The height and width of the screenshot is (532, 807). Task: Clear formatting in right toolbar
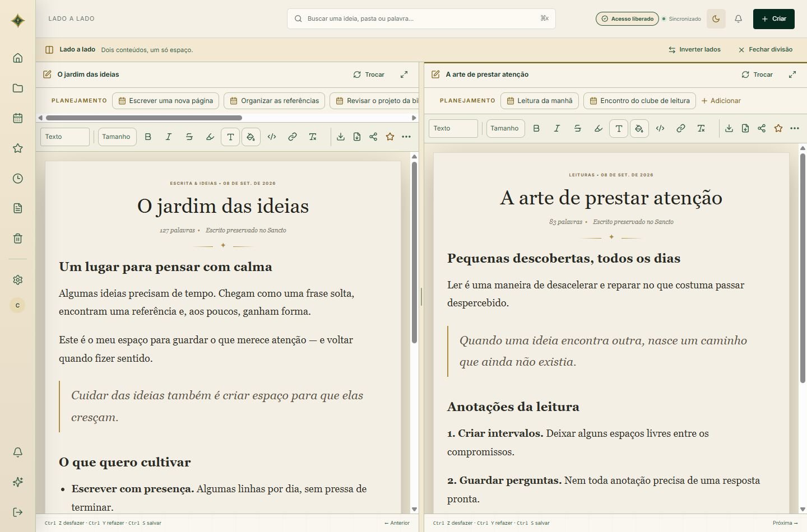pyautogui.click(x=701, y=128)
